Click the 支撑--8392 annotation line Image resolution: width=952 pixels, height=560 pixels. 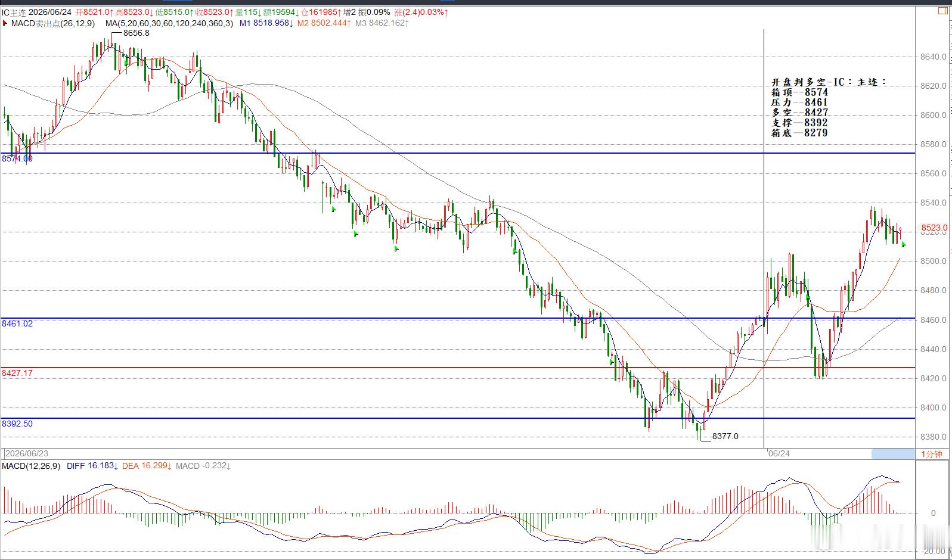click(x=799, y=123)
